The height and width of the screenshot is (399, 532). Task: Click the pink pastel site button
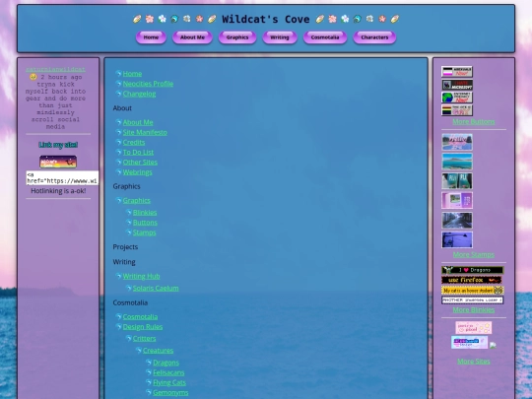473,328
